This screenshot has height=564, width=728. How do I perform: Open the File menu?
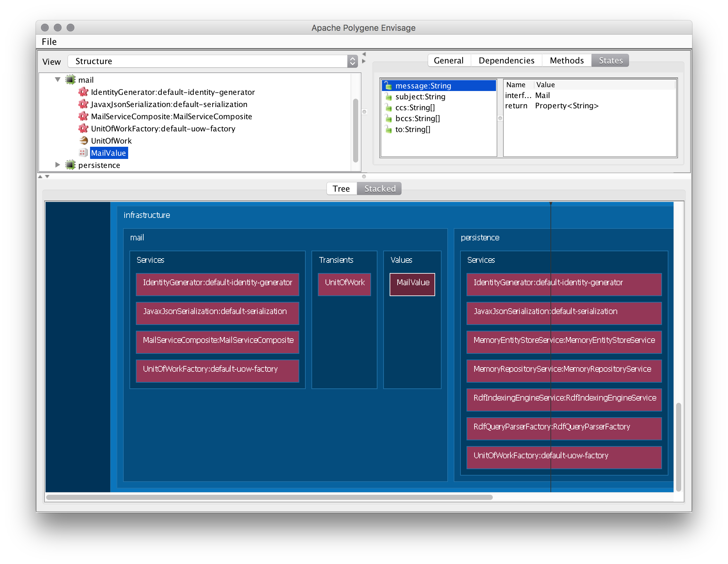point(49,42)
